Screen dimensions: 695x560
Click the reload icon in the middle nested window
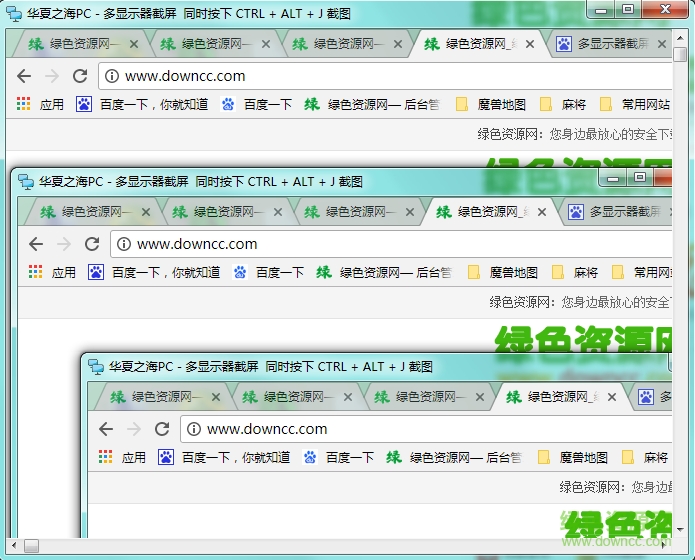pyautogui.click(x=92, y=244)
